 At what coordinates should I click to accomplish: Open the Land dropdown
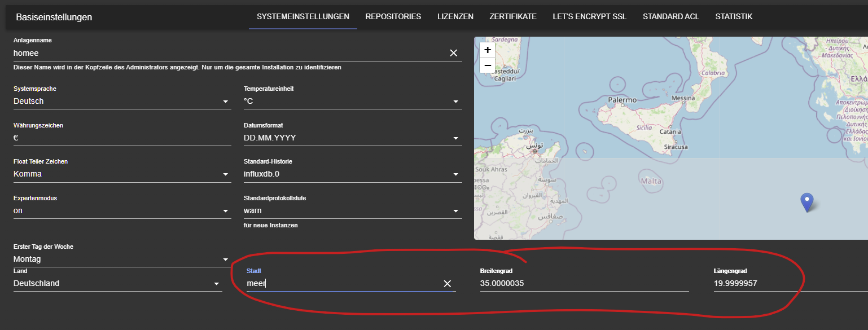[117, 284]
